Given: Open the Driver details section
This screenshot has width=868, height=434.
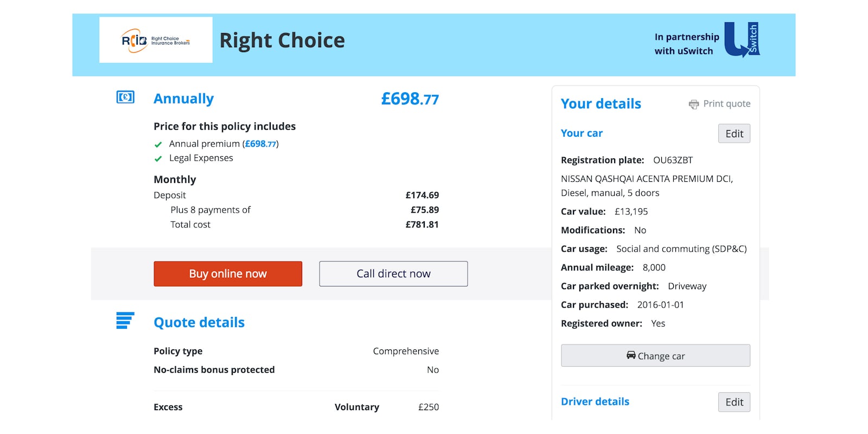Looking at the screenshot, I should pyautogui.click(x=595, y=401).
